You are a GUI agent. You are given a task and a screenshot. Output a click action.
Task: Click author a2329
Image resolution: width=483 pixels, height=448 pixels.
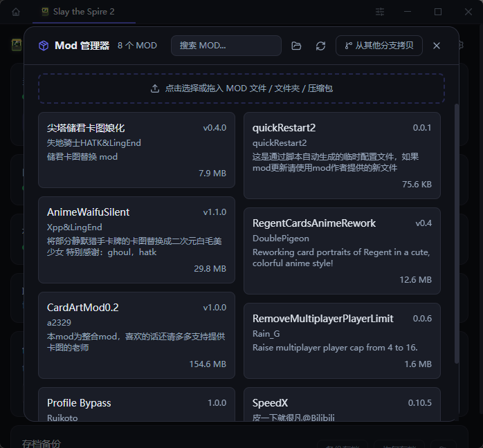coord(59,323)
